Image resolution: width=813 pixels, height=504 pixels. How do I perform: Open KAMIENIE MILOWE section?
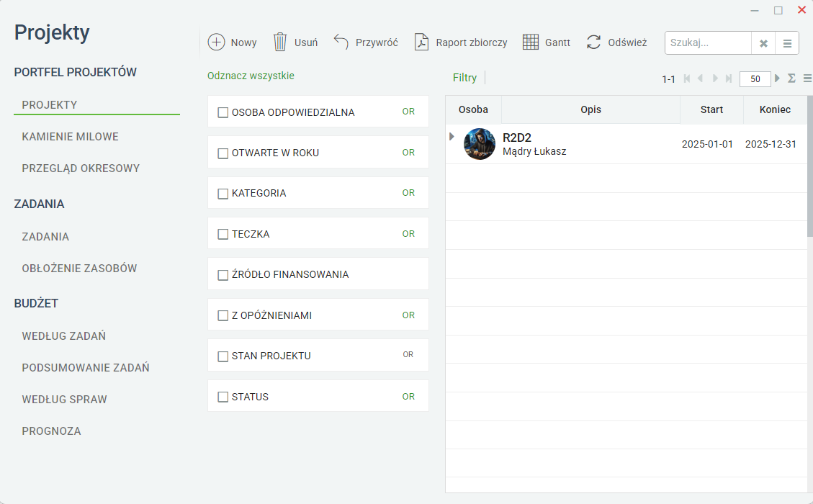point(70,136)
